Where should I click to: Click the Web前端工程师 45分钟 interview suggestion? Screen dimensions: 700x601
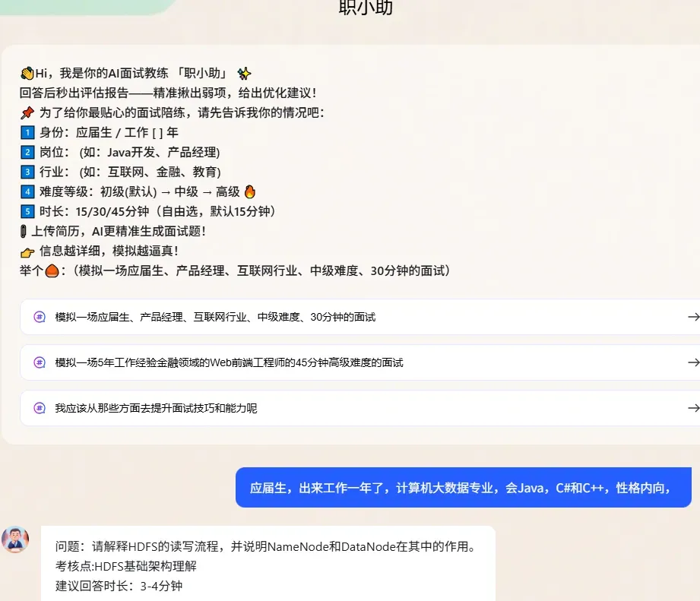[360, 362]
